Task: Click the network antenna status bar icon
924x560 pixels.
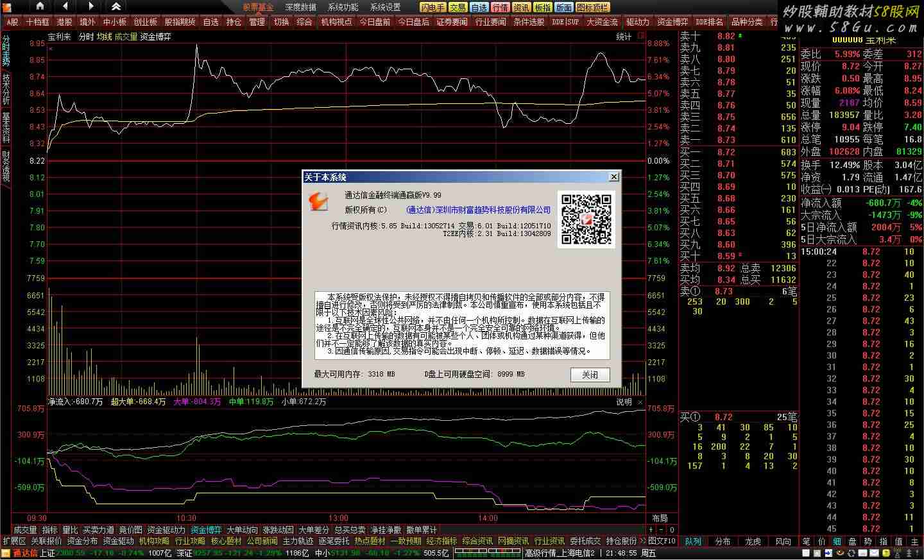Action: pos(897,553)
